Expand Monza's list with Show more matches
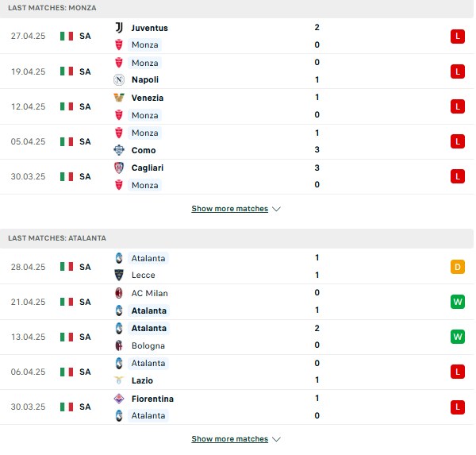The height and width of the screenshot is (455, 476). pos(230,209)
